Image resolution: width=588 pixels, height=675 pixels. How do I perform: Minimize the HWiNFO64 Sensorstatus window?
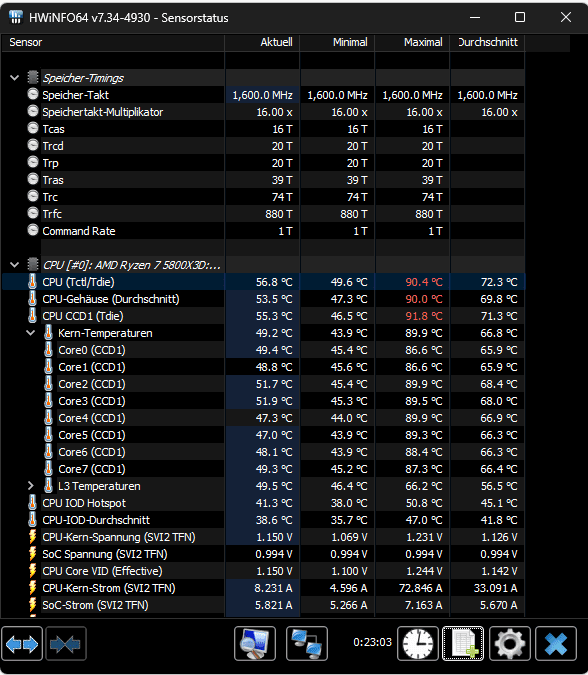point(475,17)
